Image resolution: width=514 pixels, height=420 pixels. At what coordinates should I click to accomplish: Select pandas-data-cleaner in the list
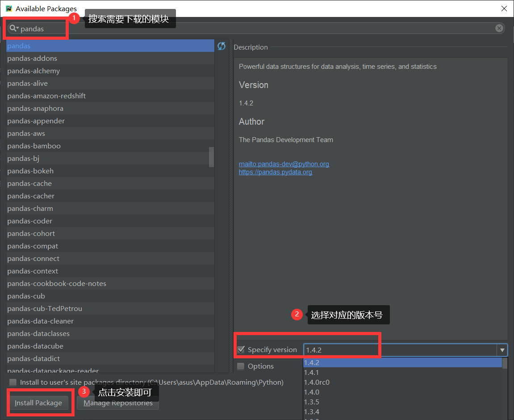[x=110, y=321]
